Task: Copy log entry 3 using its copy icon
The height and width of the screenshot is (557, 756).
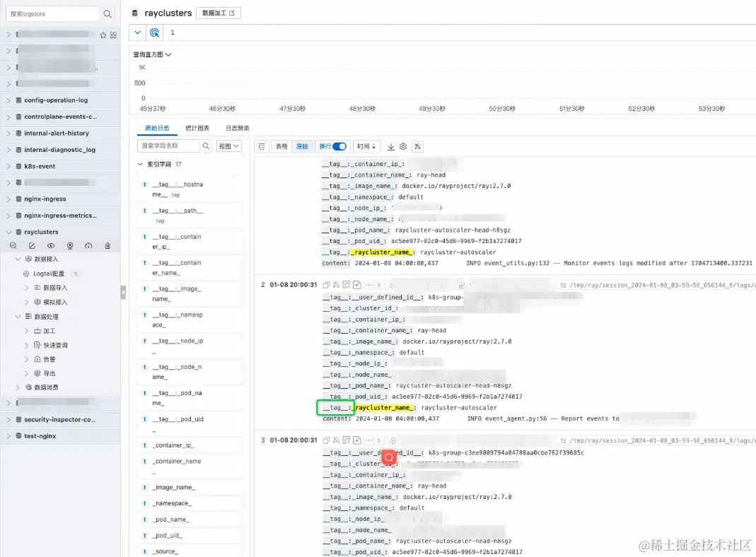Action: pos(326,440)
